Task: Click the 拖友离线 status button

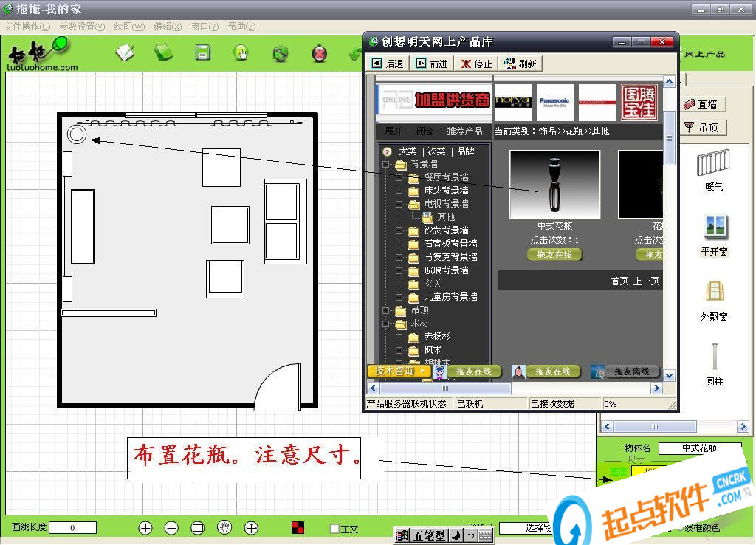Action: click(x=632, y=371)
